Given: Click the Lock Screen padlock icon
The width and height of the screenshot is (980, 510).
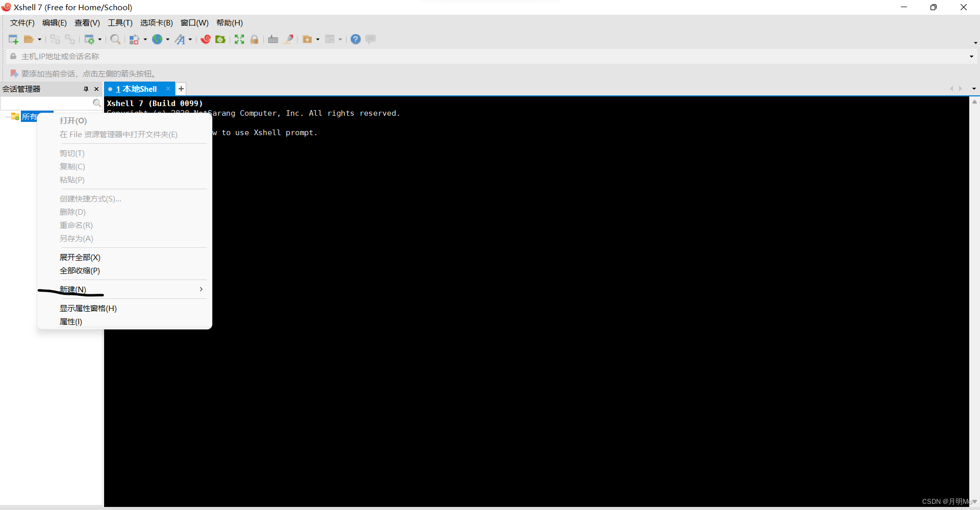Looking at the screenshot, I should 254,39.
